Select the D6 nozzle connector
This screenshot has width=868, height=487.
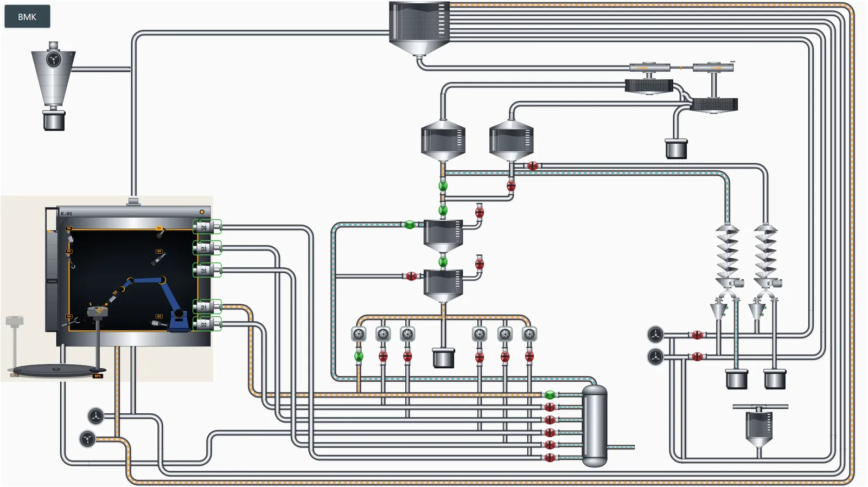pos(207,227)
